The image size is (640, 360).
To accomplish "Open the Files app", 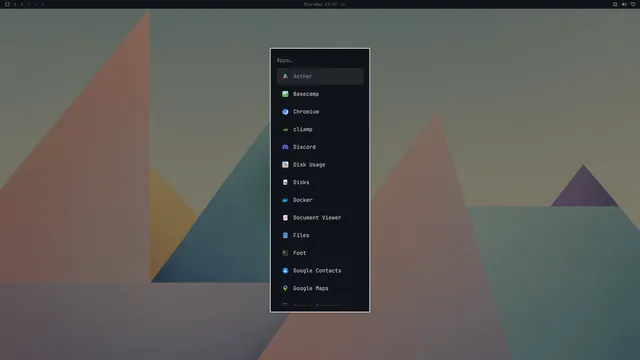I will click(x=320, y=236).
